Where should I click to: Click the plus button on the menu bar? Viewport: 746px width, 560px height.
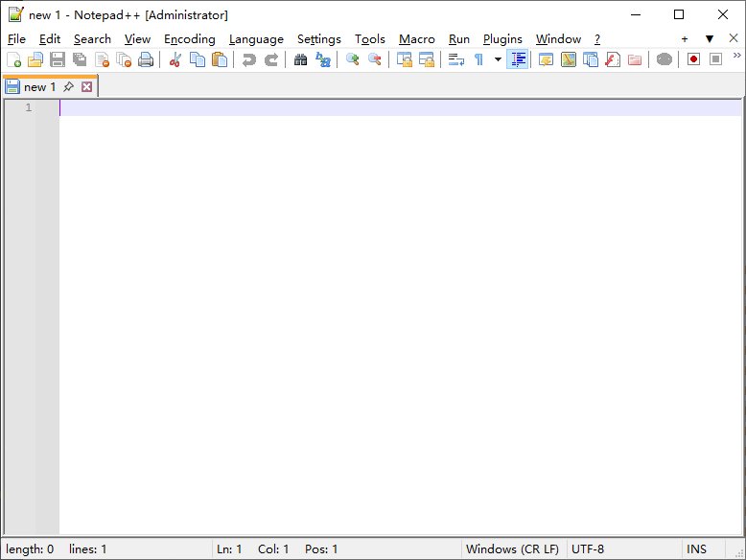[684, 39]
